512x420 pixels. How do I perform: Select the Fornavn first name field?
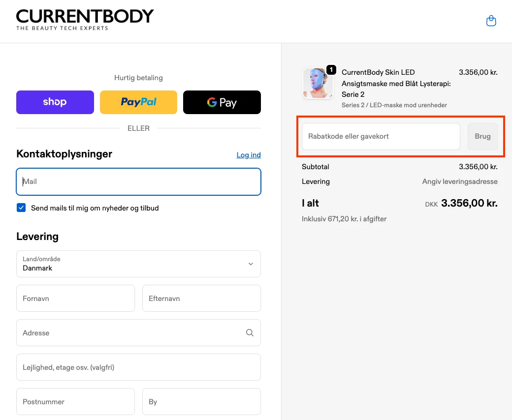point(75,298)
